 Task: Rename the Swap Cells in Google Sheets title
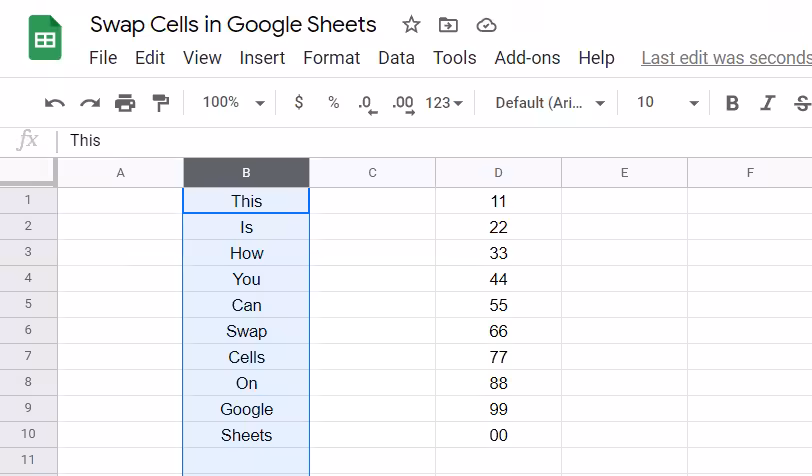(233, 25)
